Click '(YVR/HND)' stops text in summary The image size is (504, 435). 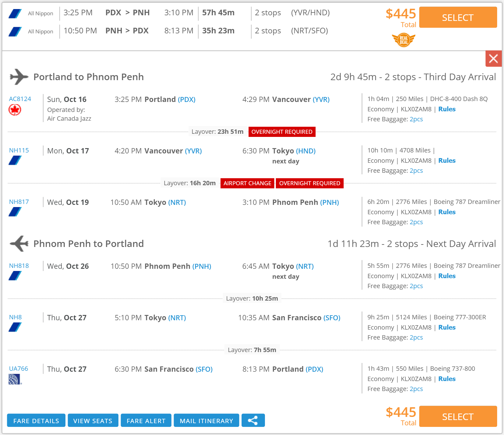click(310, 13)
